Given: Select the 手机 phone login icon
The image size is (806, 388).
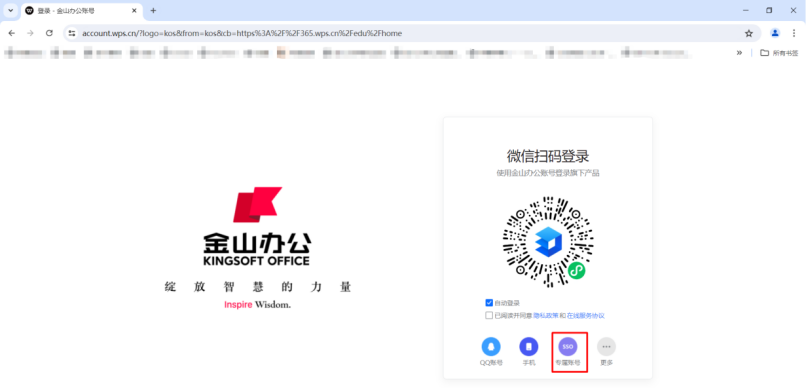Looking at the screenshot, I should point(529,347).
